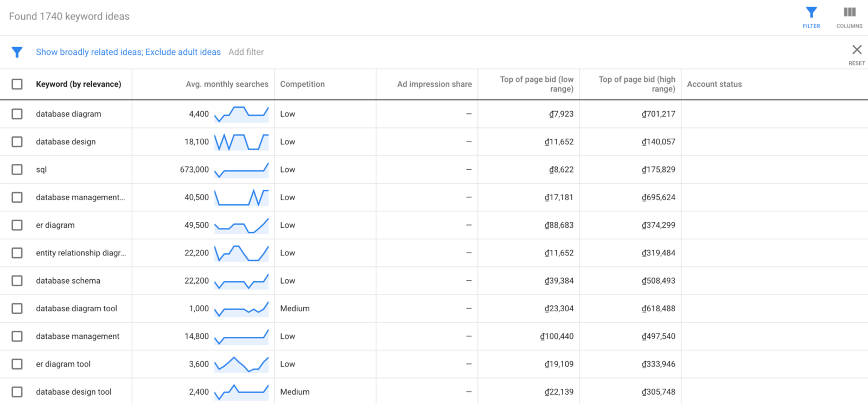Click the Account status column header

point(714,84)
